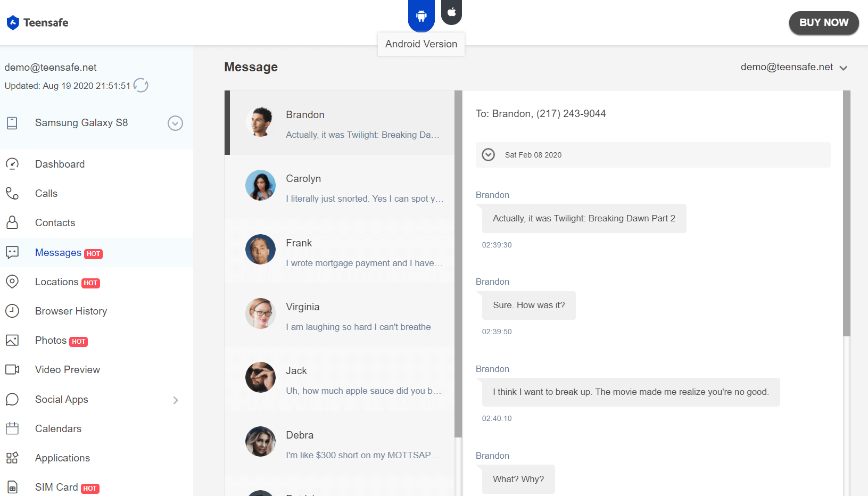The width and height of the screenshot is (868, 496).
Task: Open SIM Card menu item
Action: tap(56, 487)
